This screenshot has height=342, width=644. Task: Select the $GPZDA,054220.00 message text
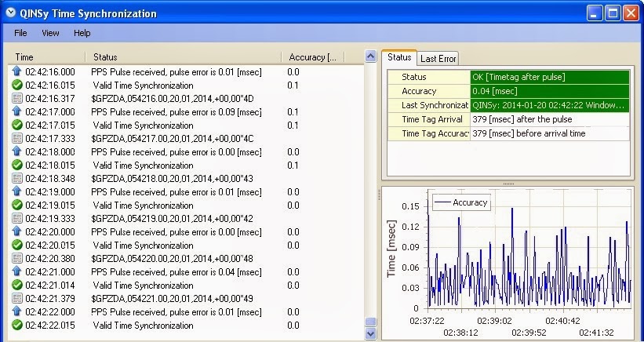(172, 259)
